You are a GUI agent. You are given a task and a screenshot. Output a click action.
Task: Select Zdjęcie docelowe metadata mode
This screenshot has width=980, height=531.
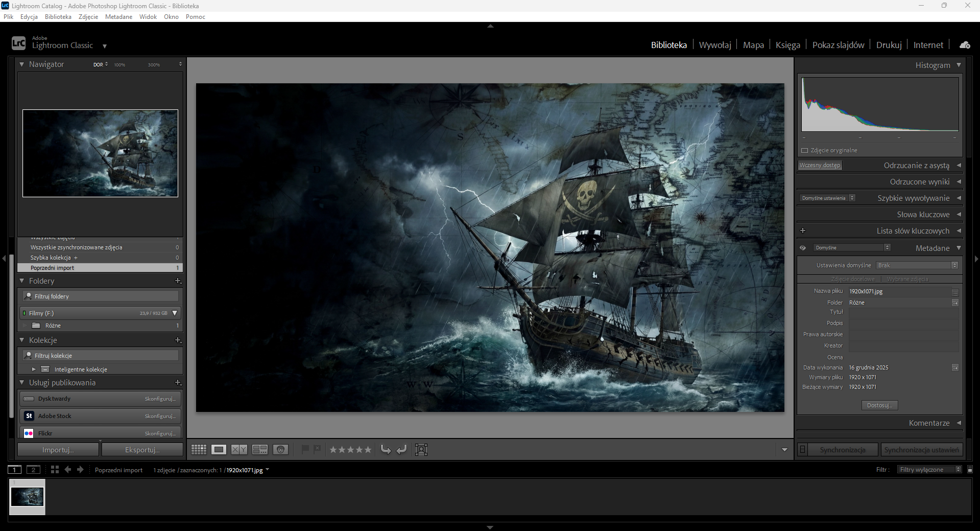click(852, 279)
